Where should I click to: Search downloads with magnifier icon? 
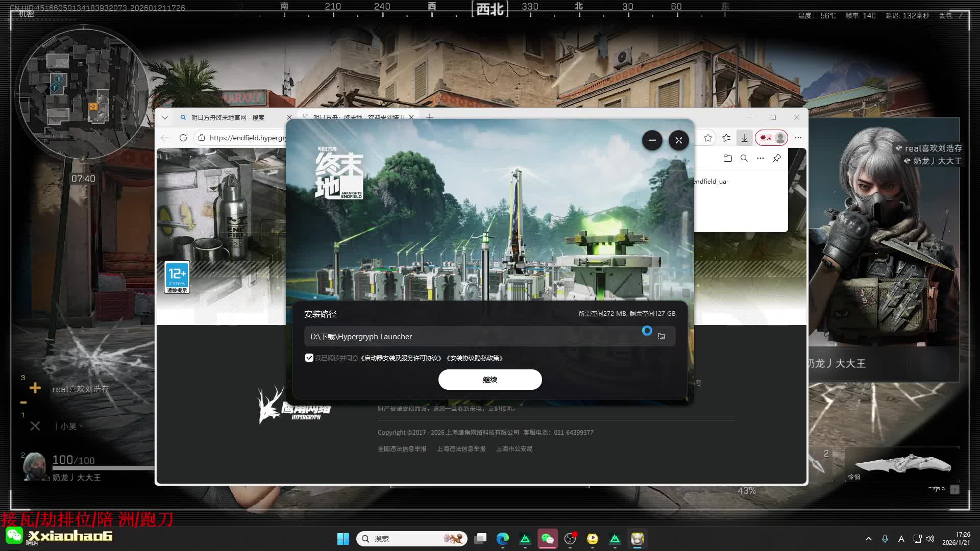click(744, 158)
